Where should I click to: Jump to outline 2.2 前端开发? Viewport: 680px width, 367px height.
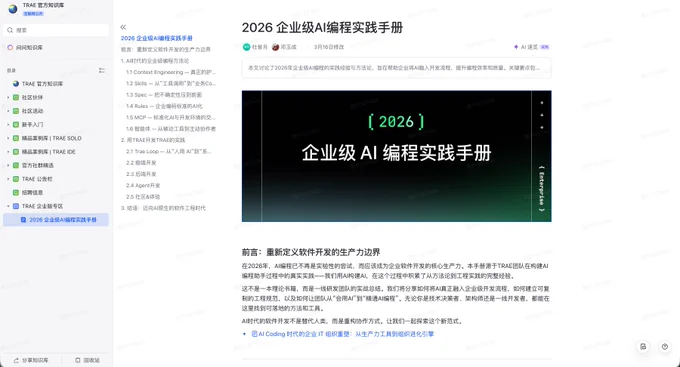141,163
